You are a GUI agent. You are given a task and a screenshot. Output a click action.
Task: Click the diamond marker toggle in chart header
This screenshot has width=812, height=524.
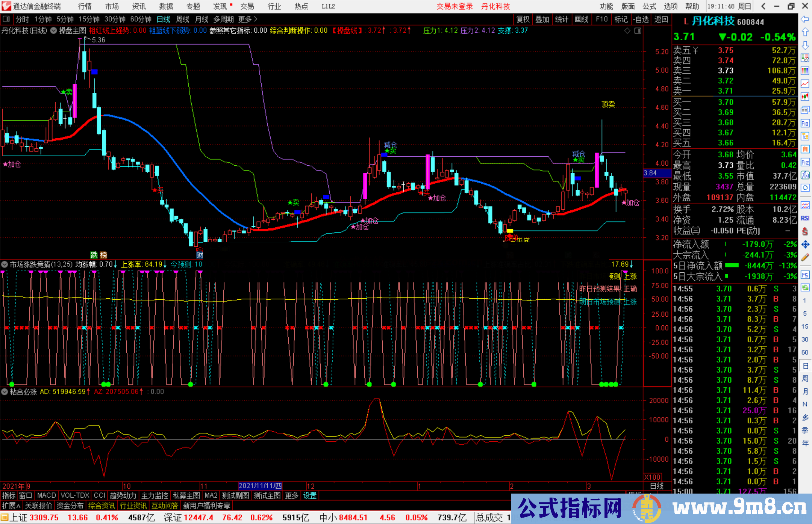click(627, 31)
